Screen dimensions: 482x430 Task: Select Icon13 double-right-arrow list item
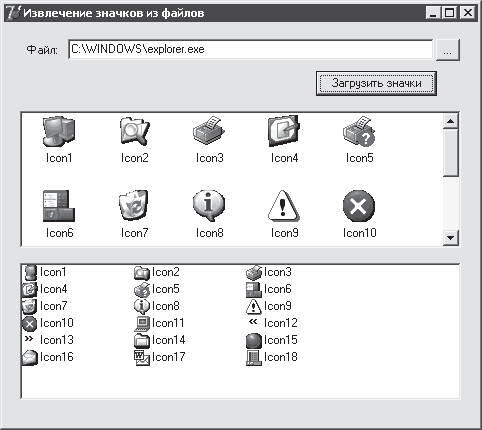[x=48, y=340]
